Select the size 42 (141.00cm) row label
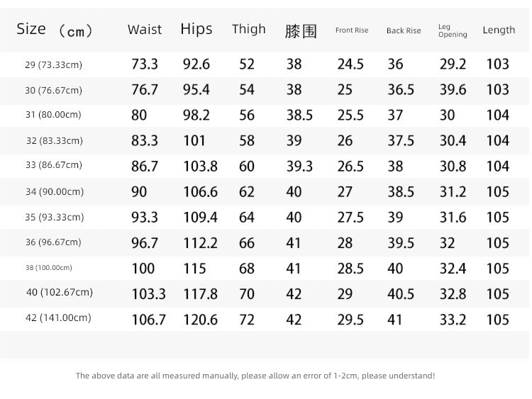 click(58, 317)
